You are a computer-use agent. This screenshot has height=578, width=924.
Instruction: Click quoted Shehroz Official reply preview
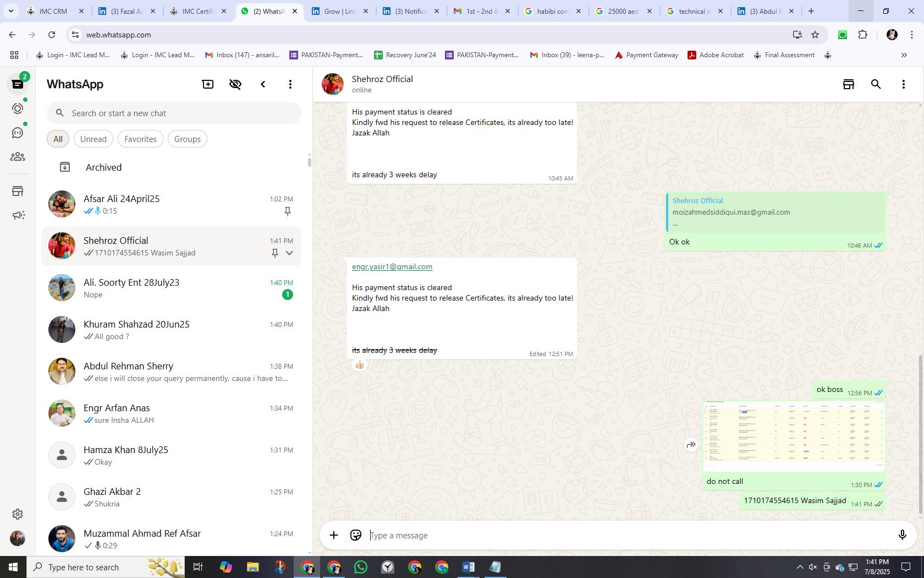(x=776, y=212)
